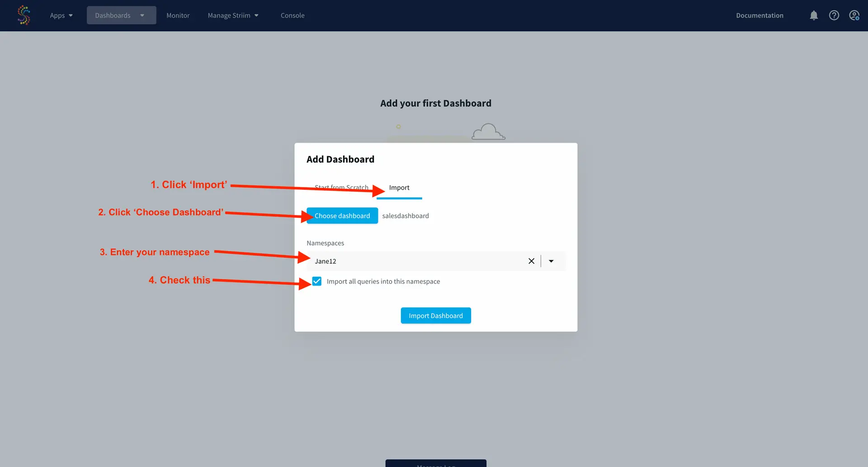Open the Documentation link
This screenshot has width=868, height=467.
coord(759,15)
